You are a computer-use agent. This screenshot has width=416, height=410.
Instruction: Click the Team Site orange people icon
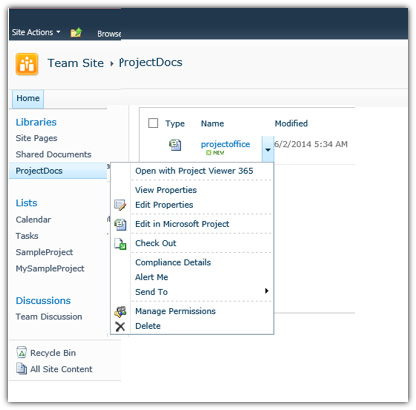(x=27, y=64)
